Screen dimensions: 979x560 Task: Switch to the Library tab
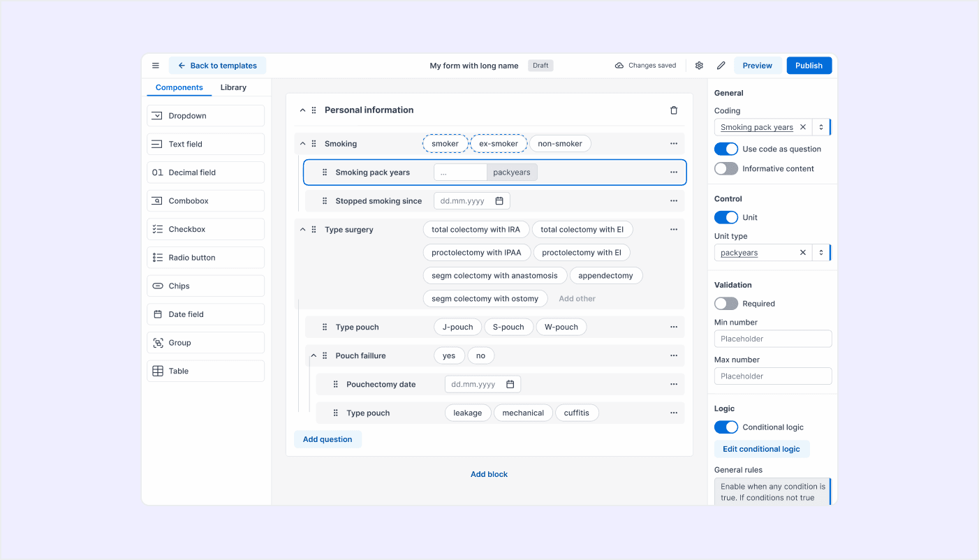coord(233,88)
